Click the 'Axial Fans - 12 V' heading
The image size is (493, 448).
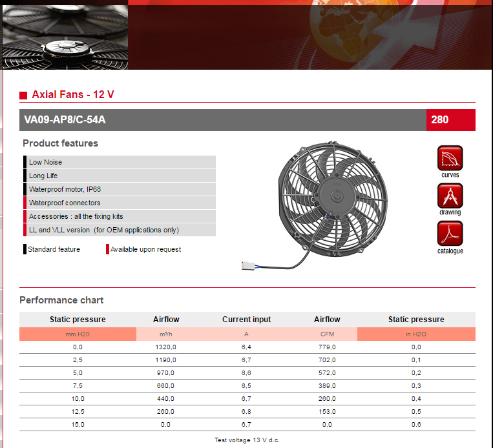[x=73, y=94]
